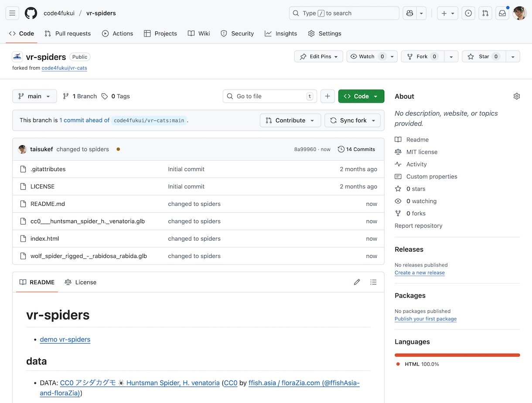Screen dimensions: 532x403
Task: Open forked-from code4fukui/vr-cats link
Action: tap(65, 68)
